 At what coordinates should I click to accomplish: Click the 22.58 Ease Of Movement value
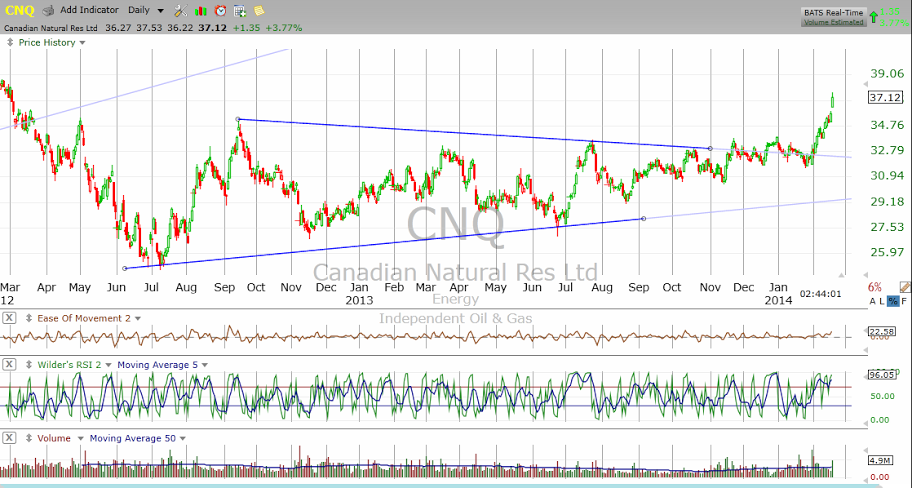(x=884, y=331)
